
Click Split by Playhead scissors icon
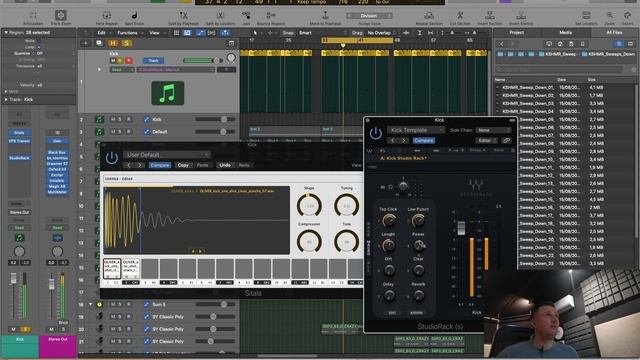[x=183, y=16]
